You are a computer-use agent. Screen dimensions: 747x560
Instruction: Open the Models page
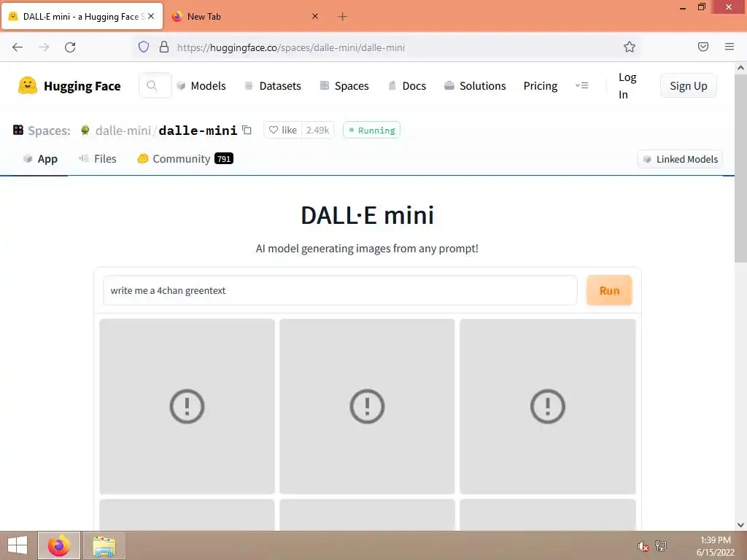click(x=201, y=86)
